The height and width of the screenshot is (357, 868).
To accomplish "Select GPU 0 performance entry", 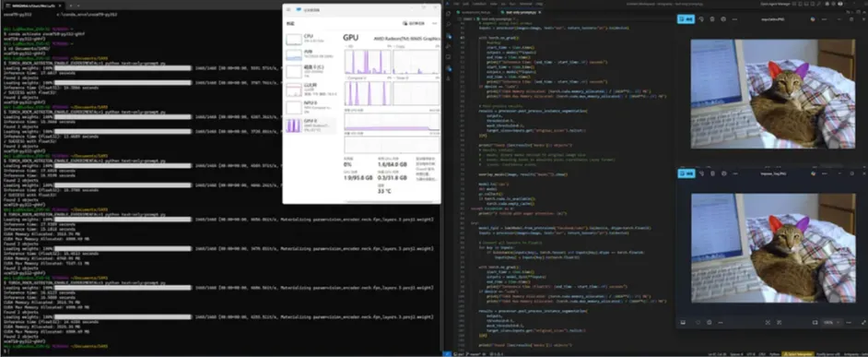I will coord(311,125).
